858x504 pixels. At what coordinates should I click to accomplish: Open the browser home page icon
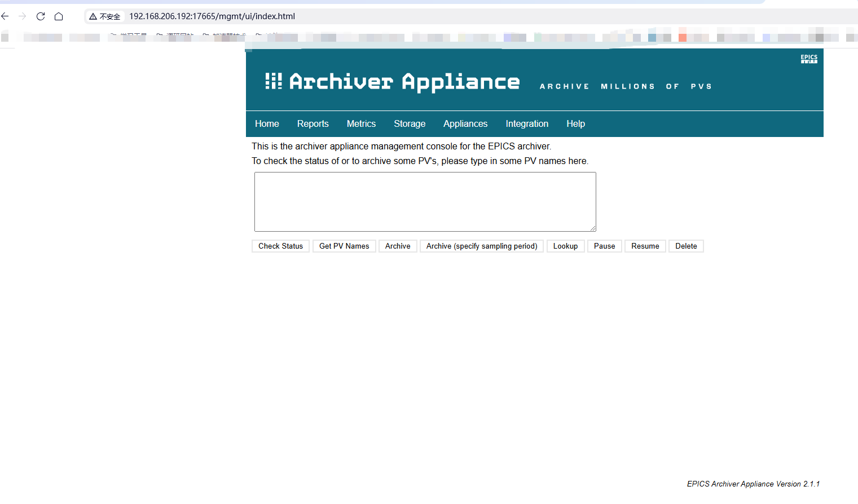pyautogui.click(x=59, y=16)
